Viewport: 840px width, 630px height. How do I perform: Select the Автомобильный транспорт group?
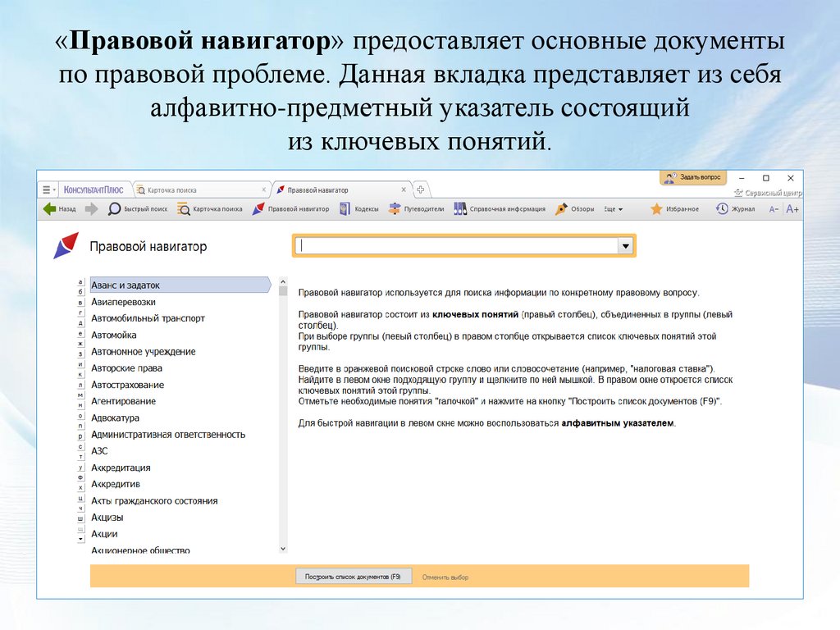point(148,318)
